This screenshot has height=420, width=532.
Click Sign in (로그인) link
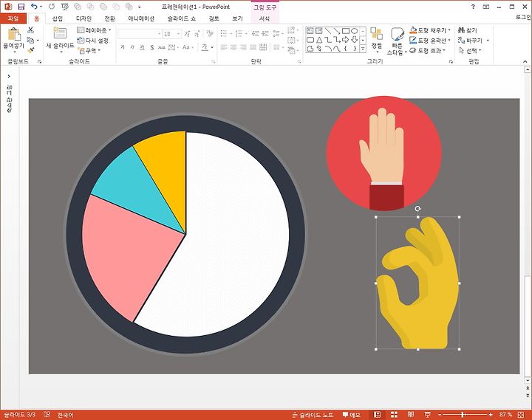pos(523,17)
